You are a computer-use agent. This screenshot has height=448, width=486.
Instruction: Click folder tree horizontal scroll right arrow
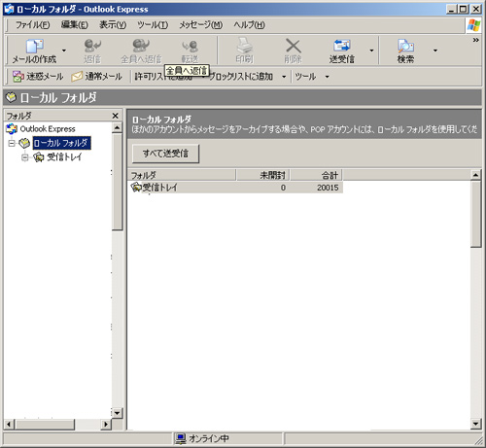[x=106, y=424]
